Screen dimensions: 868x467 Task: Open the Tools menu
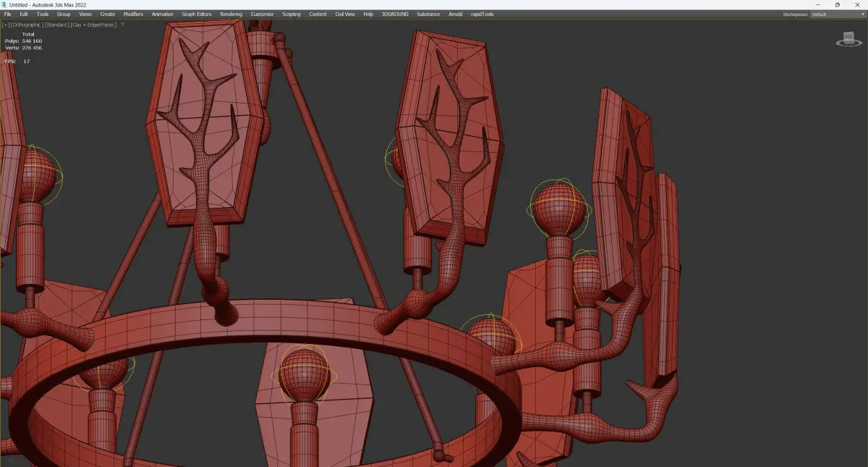(x=43, y=14)
